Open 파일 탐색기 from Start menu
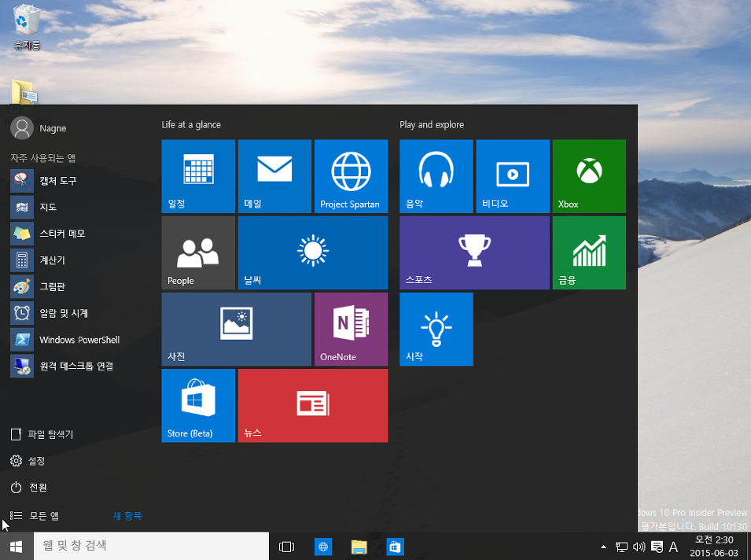 click(42, 434)
